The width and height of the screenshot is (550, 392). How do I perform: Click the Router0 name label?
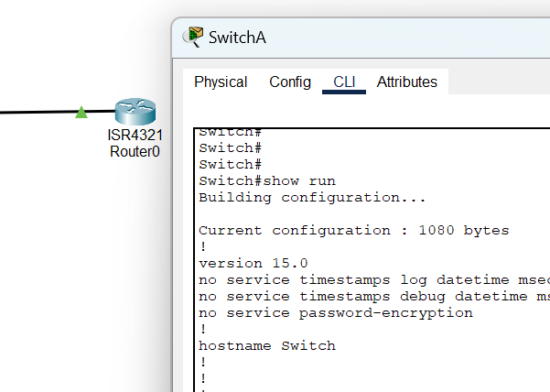point(135,151)
